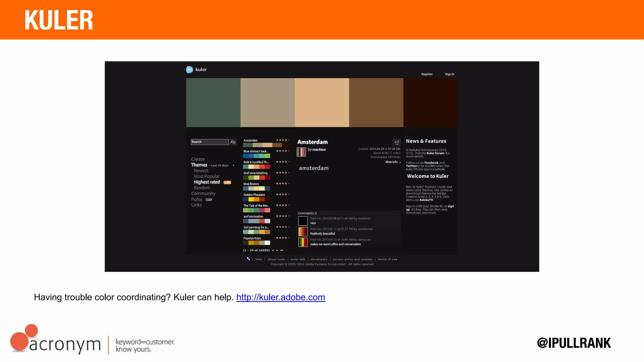Click the dark maroon large color swatch
This screenshot has height=362, width=644.
[x=430, y=103]
